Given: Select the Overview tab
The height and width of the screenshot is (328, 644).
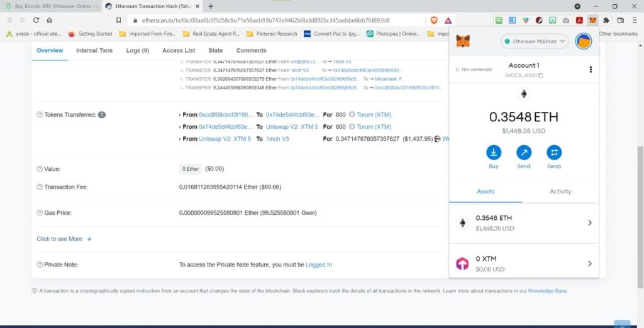Looking at the screenshot, I should click(x=50, y=50).
